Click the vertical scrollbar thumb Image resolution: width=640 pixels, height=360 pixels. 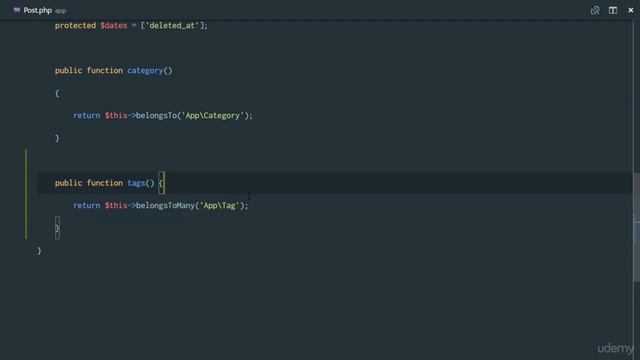click(x=636, y=227)
